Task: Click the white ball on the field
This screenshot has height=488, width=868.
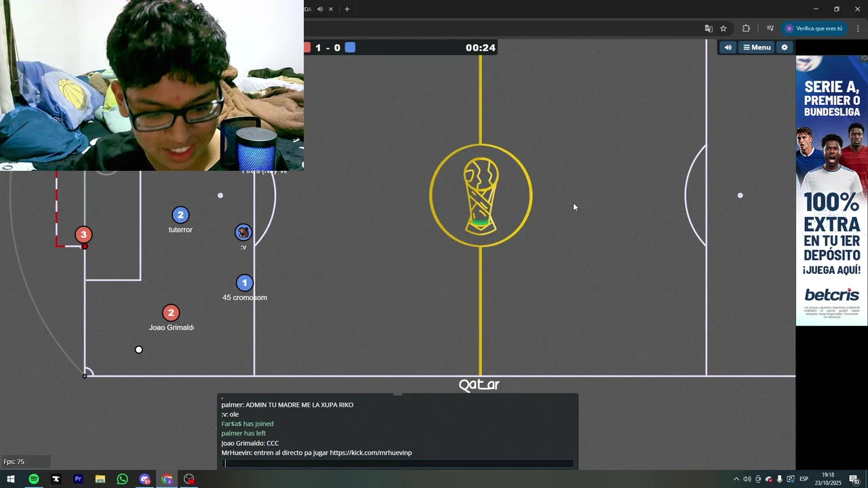Action: tap(139, 350)
